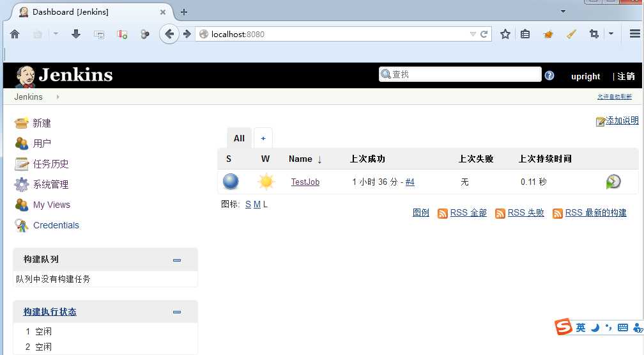This screenshot has width=644, height=355.
Task: Open My Views link
Action: pyautogui.click(x=52, y=205)
